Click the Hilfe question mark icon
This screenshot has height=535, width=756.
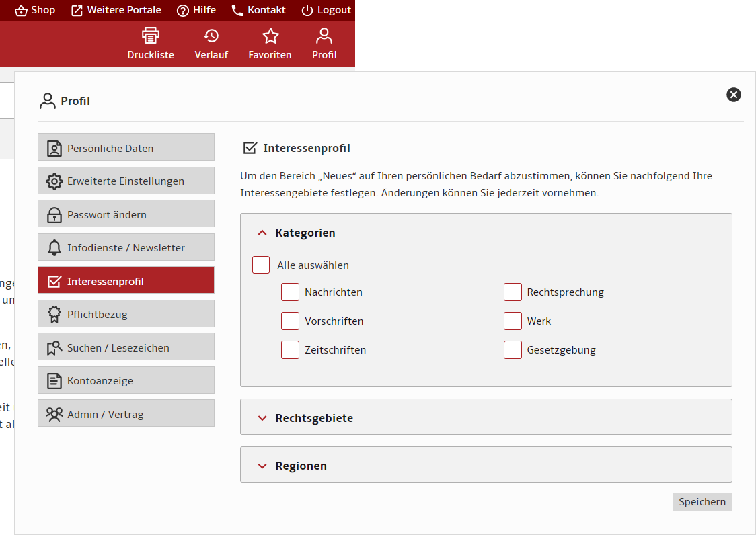click(183, 10)
